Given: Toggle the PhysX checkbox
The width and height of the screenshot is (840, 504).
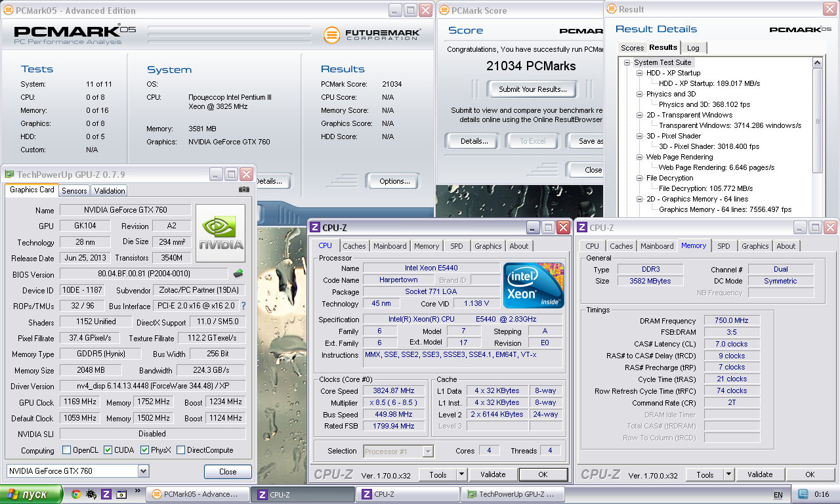Looking at the screenshot, I should click(145, 450).
